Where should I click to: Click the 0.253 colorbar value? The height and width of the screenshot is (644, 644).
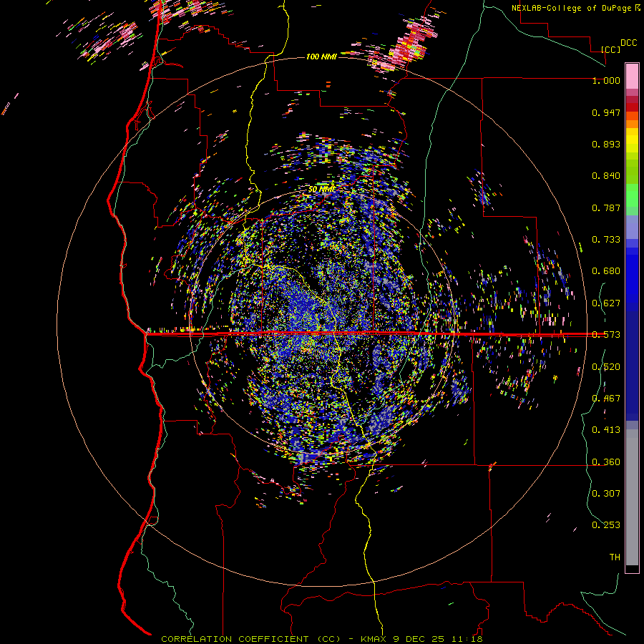(606, 525)
